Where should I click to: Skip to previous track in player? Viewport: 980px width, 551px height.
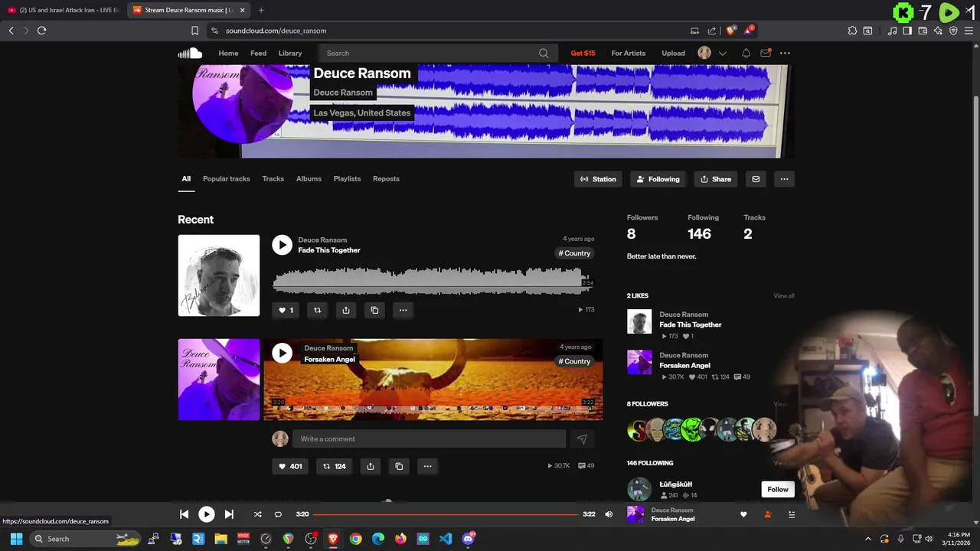click(x=184, y=514)
